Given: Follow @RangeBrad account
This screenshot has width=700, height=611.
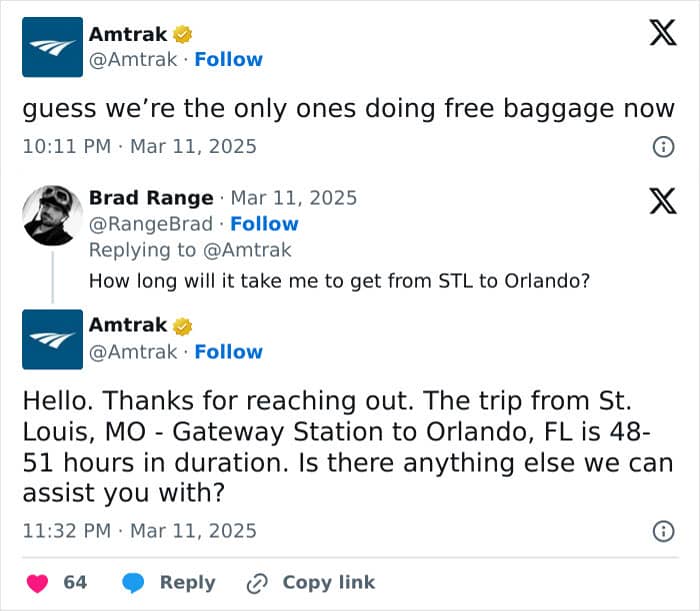Looking at the screenshot, I should tap(264, 224).
